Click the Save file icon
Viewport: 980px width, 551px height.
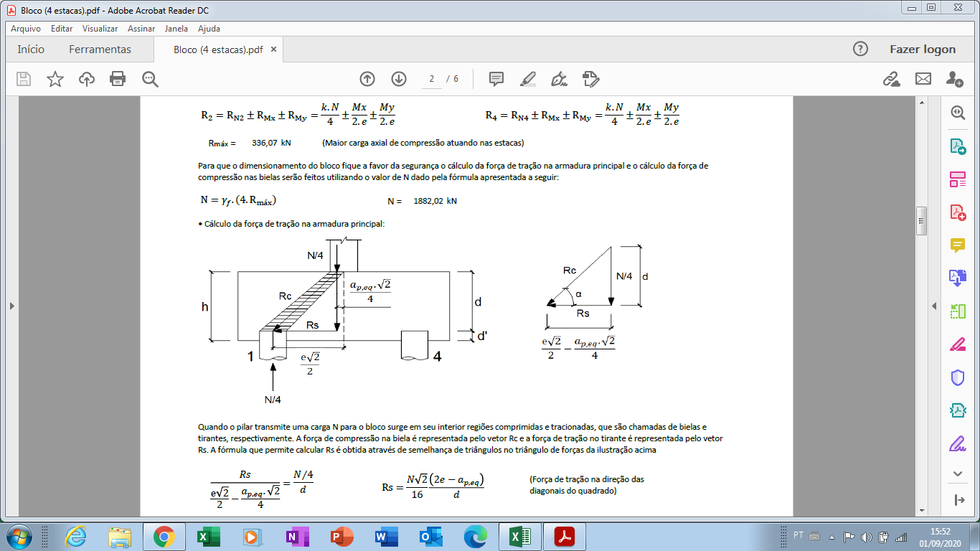tap(24, 79)
